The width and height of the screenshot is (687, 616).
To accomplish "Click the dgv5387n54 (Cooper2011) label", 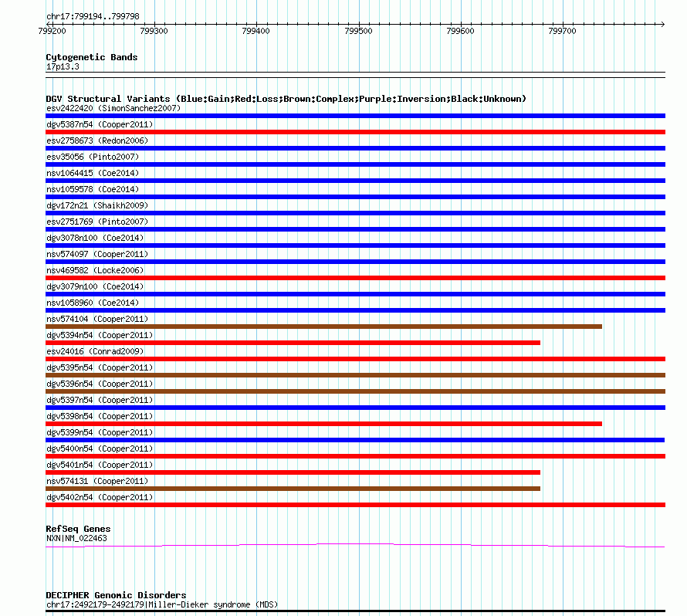I will (100, 124).
